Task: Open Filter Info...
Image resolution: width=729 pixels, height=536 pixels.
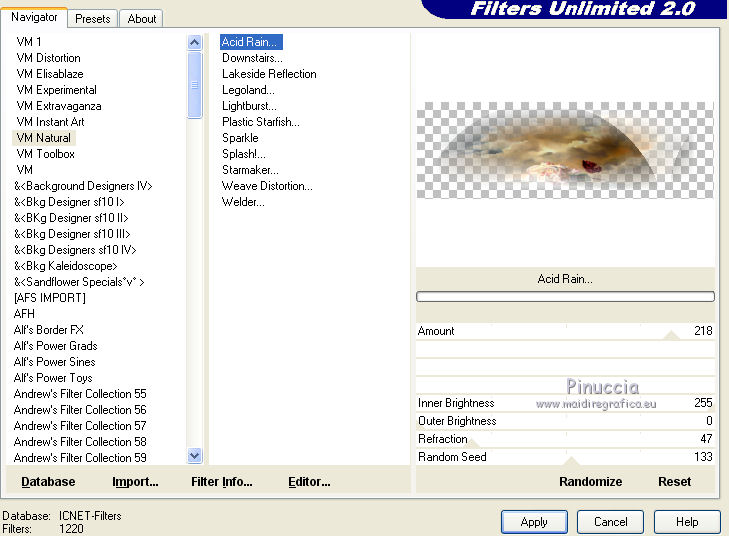Action: coord(222,482)
